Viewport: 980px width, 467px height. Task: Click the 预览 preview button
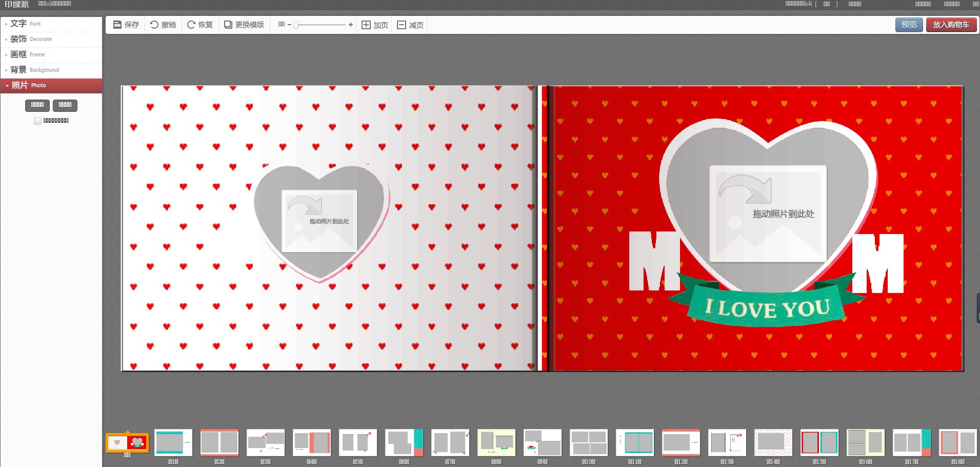909,25
